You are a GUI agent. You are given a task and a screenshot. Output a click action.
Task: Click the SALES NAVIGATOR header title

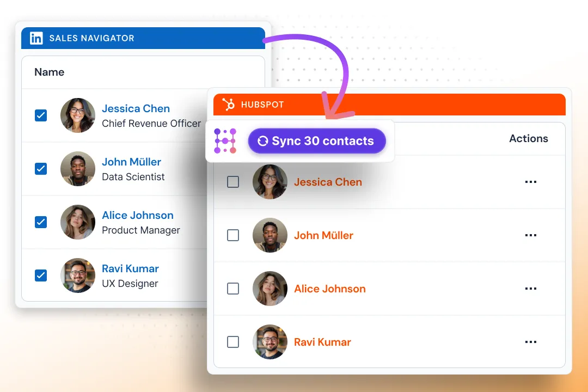pyautogui.click(x=92, y=38)
